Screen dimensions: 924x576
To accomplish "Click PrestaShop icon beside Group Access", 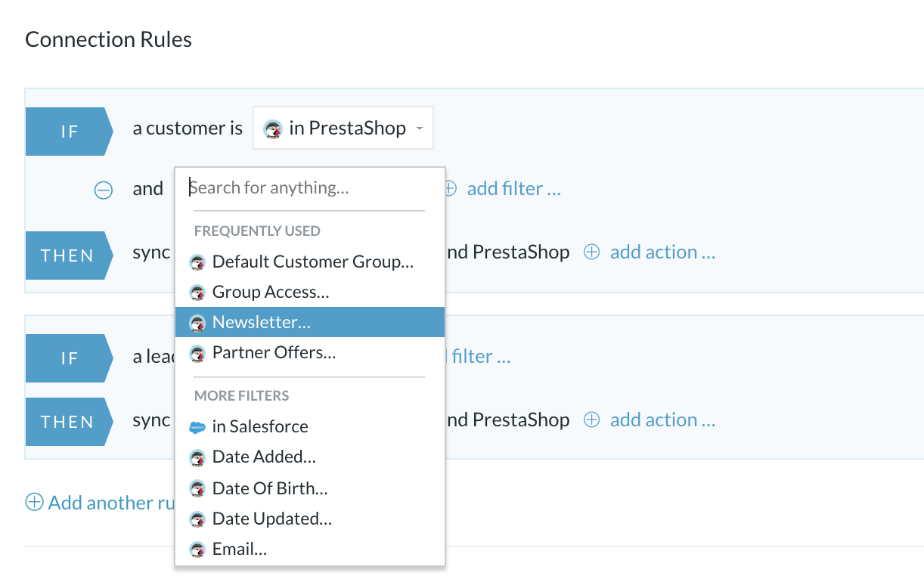I will (197, 293).
